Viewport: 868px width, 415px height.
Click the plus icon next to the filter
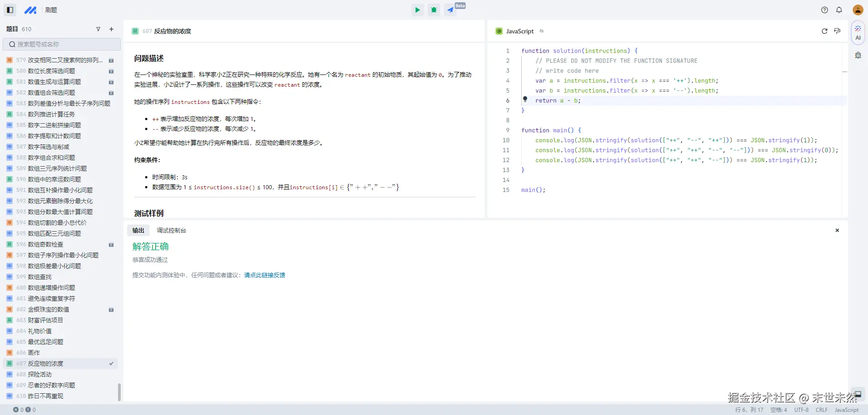point(111,29)
